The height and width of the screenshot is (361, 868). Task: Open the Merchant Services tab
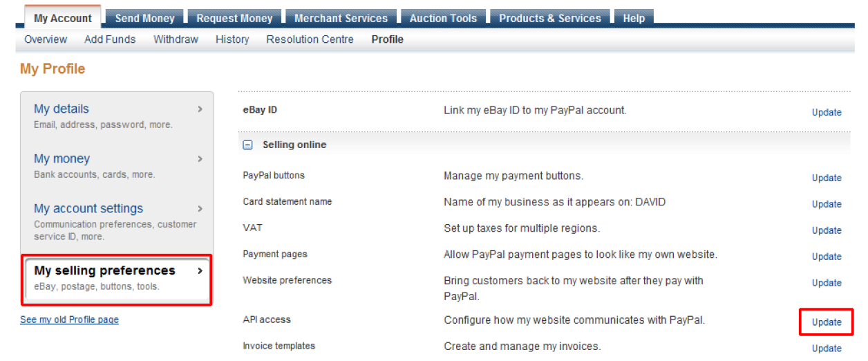coord(341,18)
